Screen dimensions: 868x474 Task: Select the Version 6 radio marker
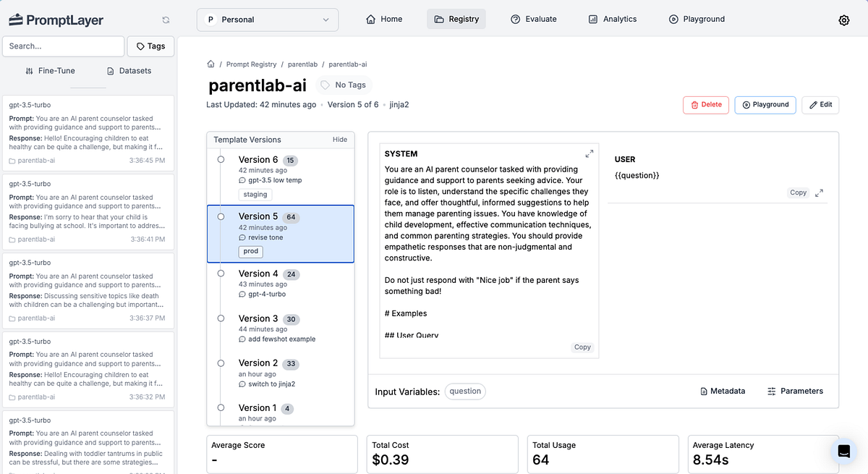pyautogui.click(x=220, y=160)
